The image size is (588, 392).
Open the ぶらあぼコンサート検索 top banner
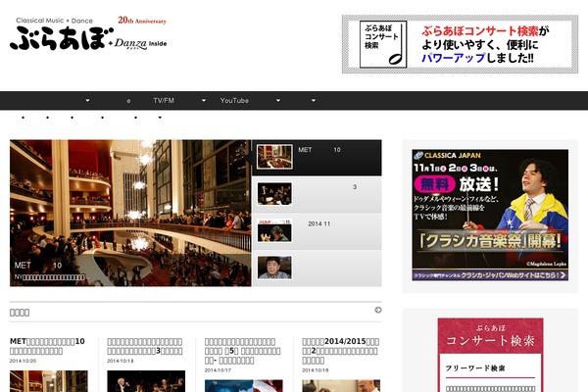click(460, 44)
